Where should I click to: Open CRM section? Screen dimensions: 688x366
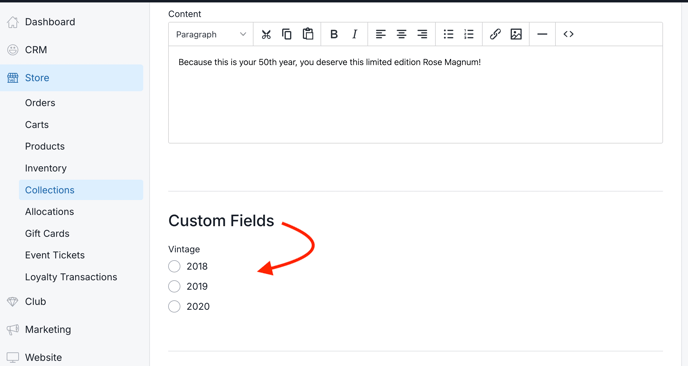click(x=36, y=50)
